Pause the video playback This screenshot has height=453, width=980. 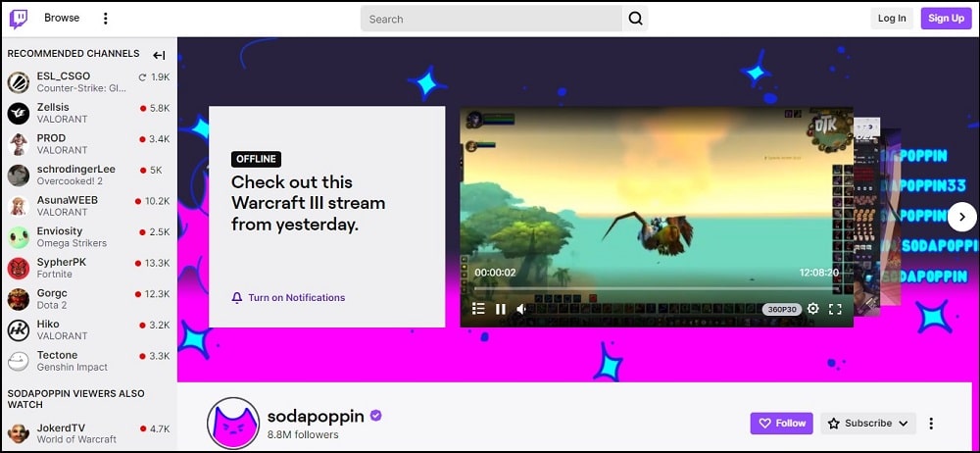pos(501,309)
